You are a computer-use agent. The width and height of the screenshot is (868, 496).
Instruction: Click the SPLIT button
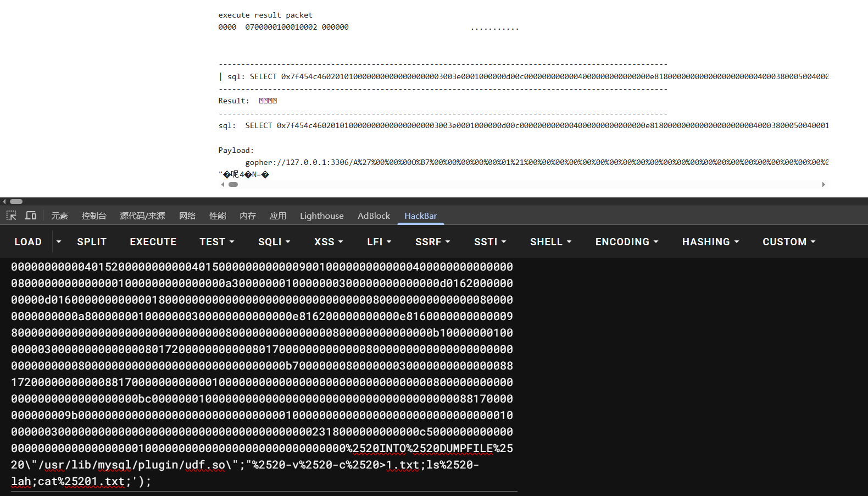tap(92, 242)
